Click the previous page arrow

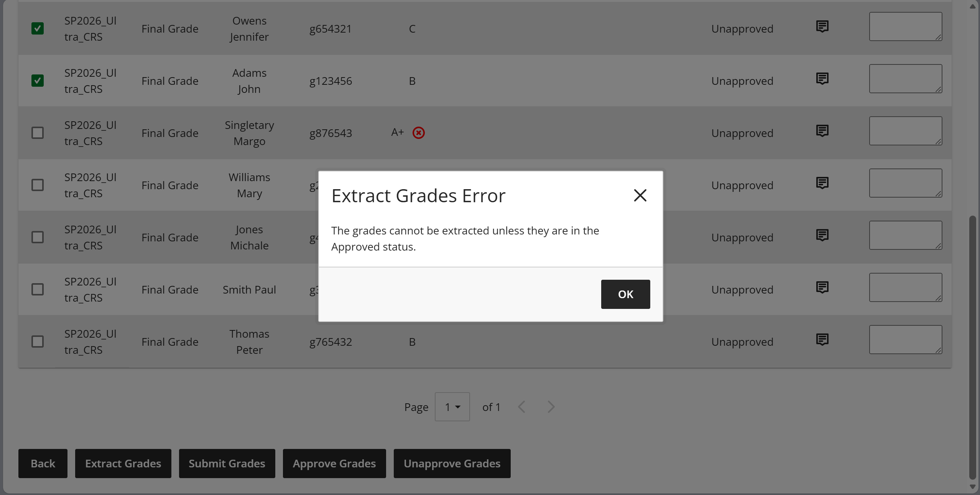(521, 406)
